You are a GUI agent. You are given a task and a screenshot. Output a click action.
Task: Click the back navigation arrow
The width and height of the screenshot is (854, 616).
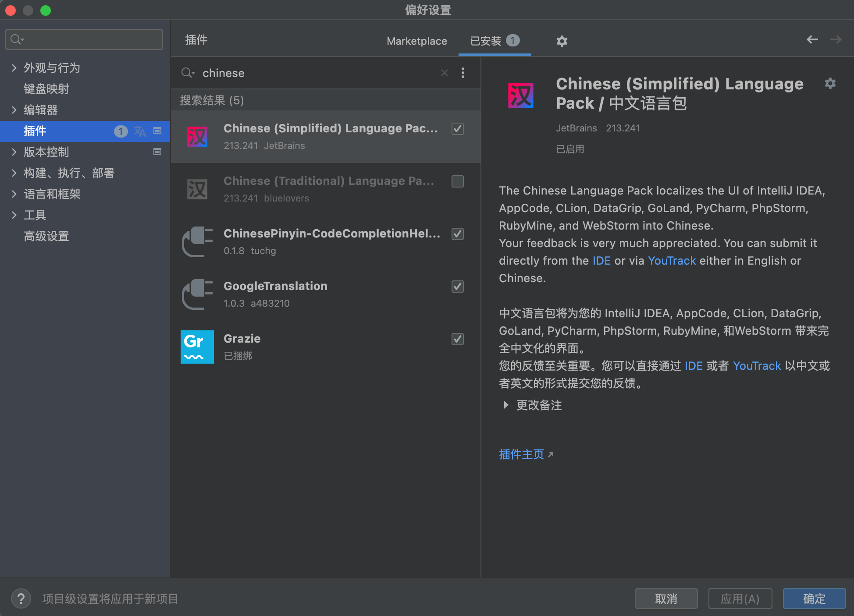point(812,40)
